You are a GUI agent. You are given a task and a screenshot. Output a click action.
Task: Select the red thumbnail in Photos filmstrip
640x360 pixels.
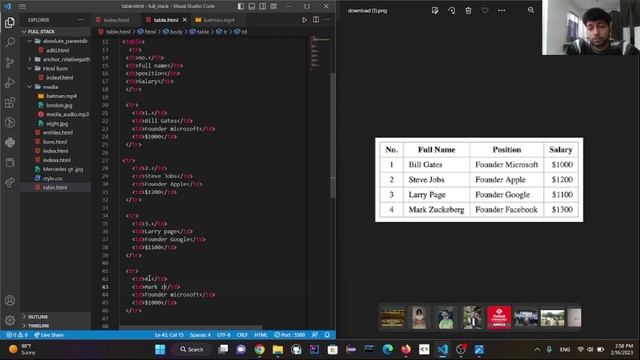(499, 317)
